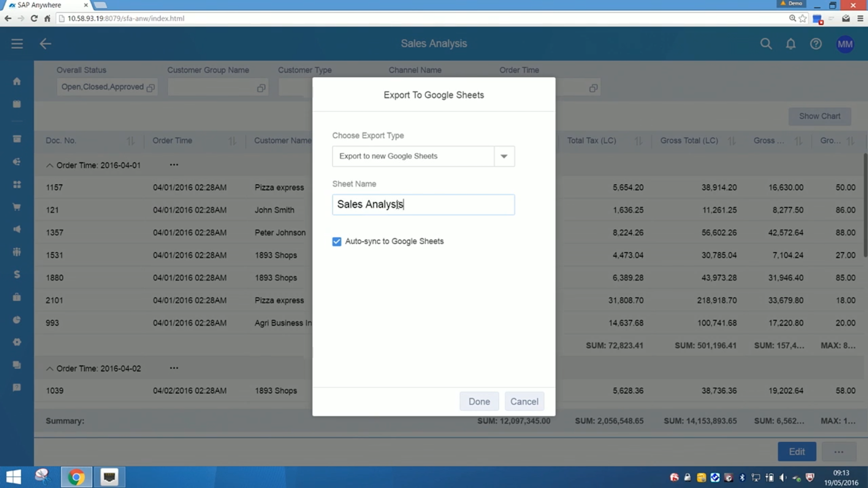Image resolution: width=868 pixels, height=488 pixels.
Task: Cancel the Export To Google Sheets dialog
Action: [524, 401]
